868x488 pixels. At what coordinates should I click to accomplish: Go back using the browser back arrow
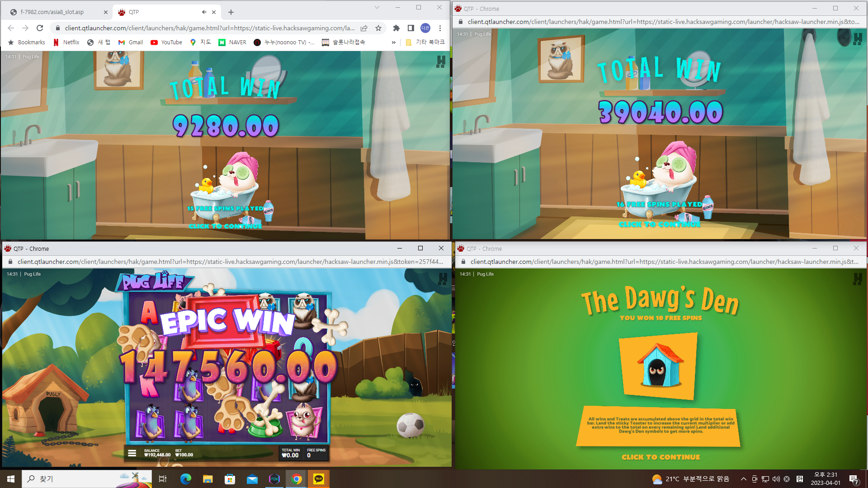pyautogui.click(x=11, y=28)
